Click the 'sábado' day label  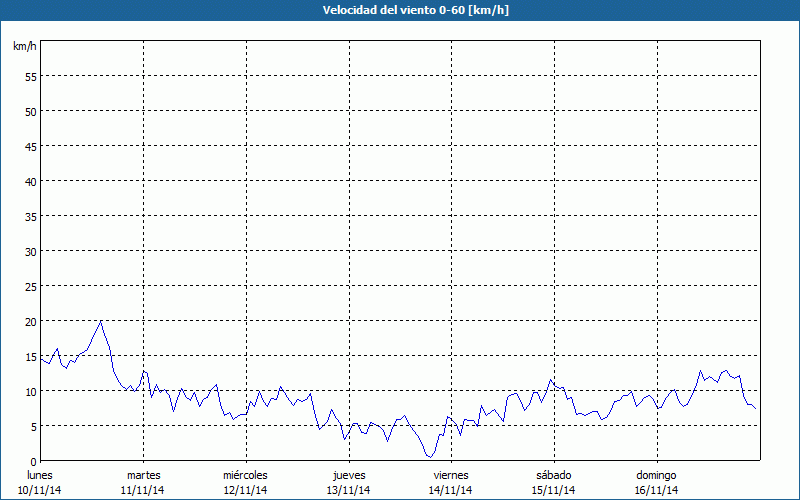tap(553, 475)
